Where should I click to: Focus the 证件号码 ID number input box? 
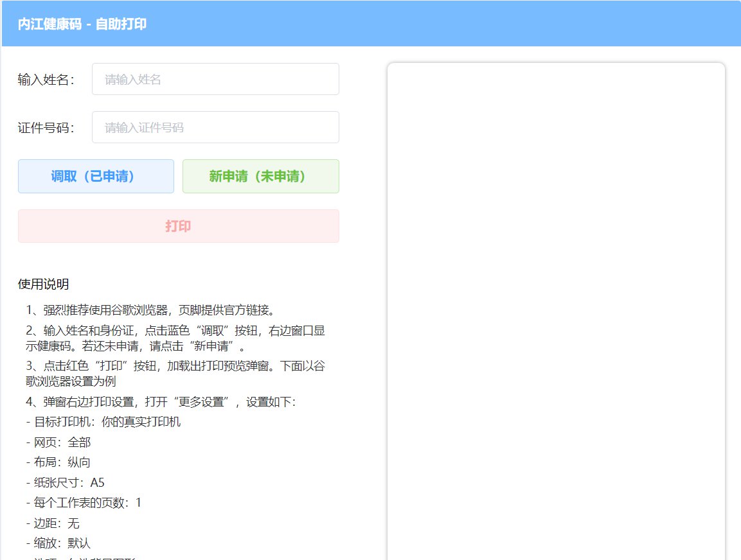215,127
